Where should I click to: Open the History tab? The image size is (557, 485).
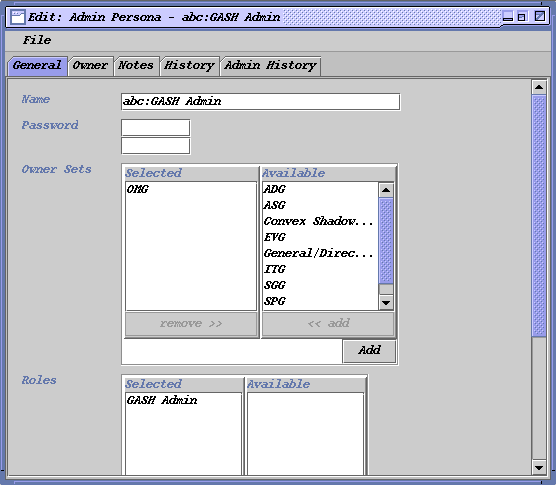pyautogui.click(x=189, y=66)
